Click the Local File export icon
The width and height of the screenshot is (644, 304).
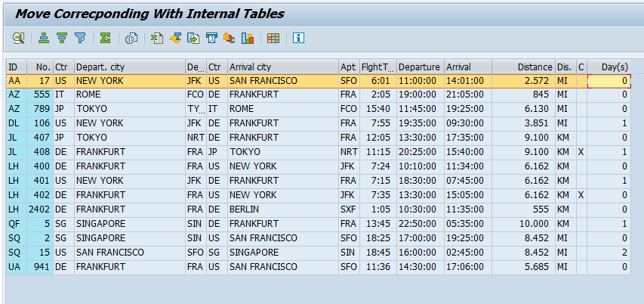[x=193, y=38]
